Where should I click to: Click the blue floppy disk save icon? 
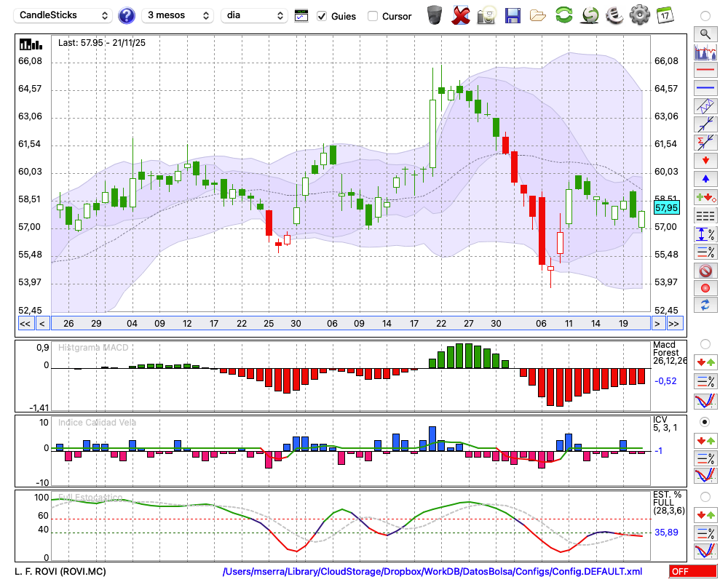coord(513,15)
